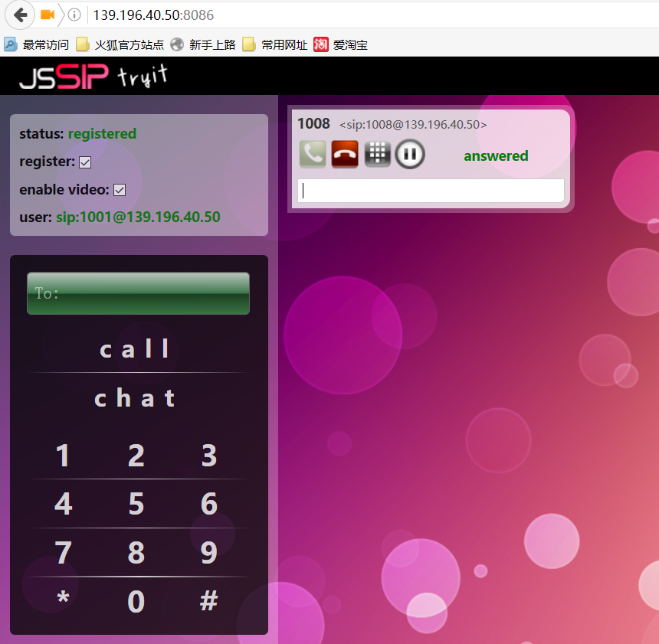Put the call on hold with pause icon
The width and height of the screenshot is (659, 644).
point(410,154)
